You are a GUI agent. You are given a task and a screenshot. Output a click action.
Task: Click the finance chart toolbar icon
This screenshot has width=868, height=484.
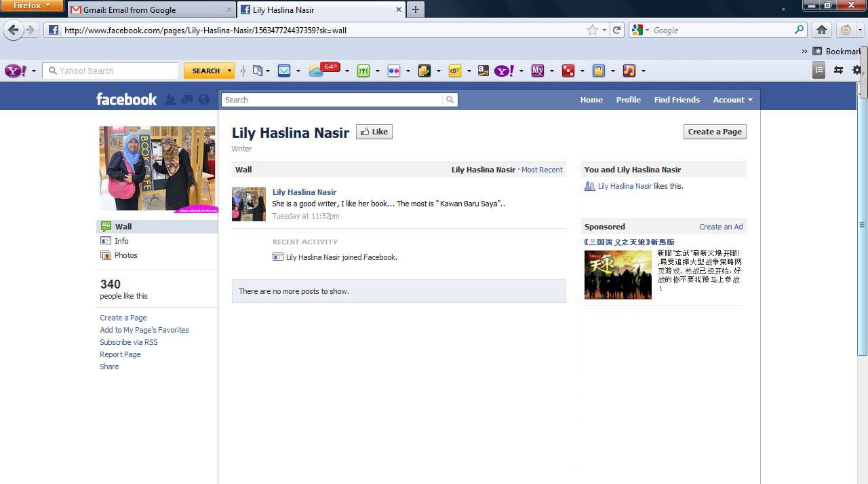click(x=425, y=71)
